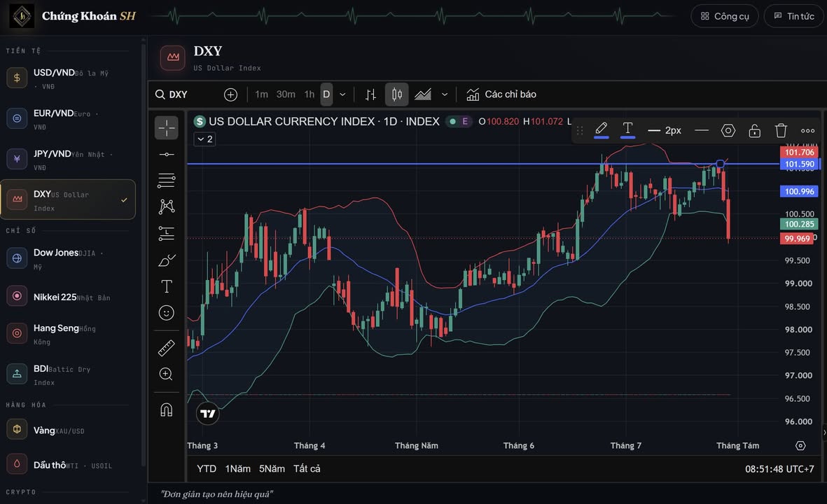Open the Công cụ button
The height and width of the screenshot is (504, 827).
[x=725, y=16]
